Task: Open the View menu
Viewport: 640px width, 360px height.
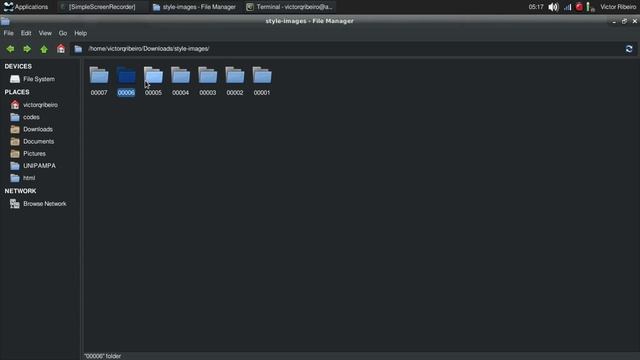Action: tap(45, 33)
